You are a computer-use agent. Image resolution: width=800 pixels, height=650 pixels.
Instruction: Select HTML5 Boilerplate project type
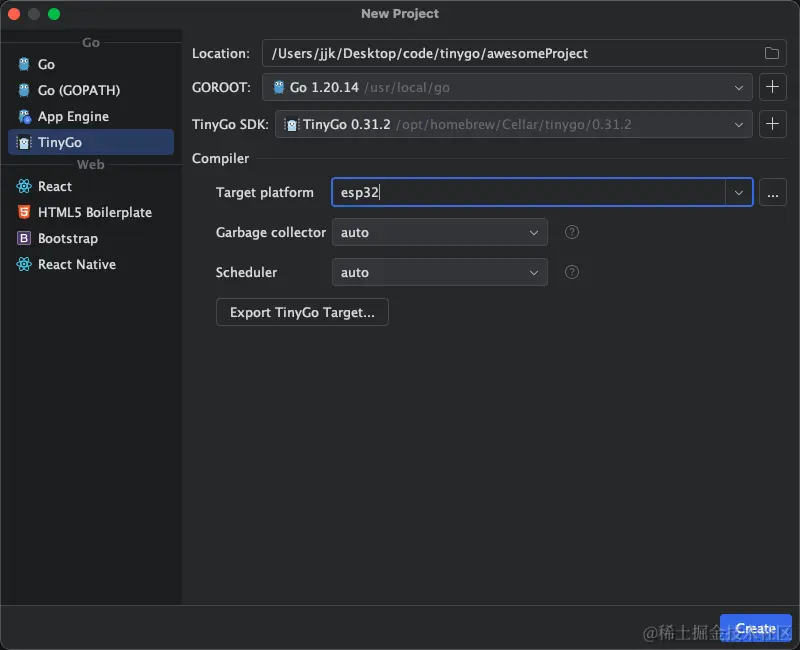tap(91, 212)
